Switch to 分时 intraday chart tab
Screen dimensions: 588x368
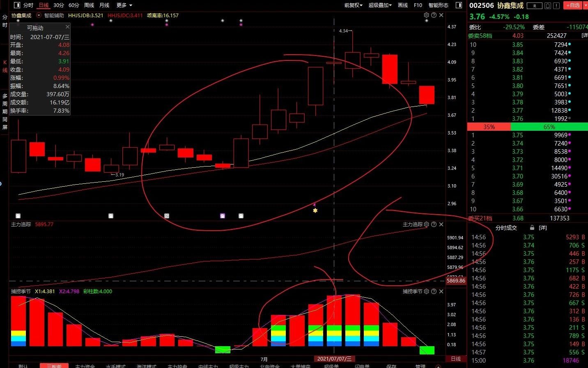[28, 5]
